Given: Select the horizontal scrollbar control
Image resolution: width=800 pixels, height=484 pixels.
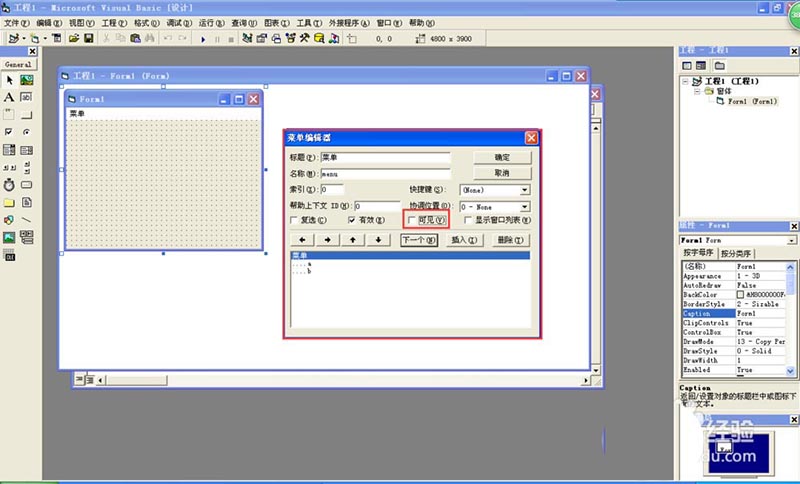Looking at the screenshot, I should coord(9,167).
